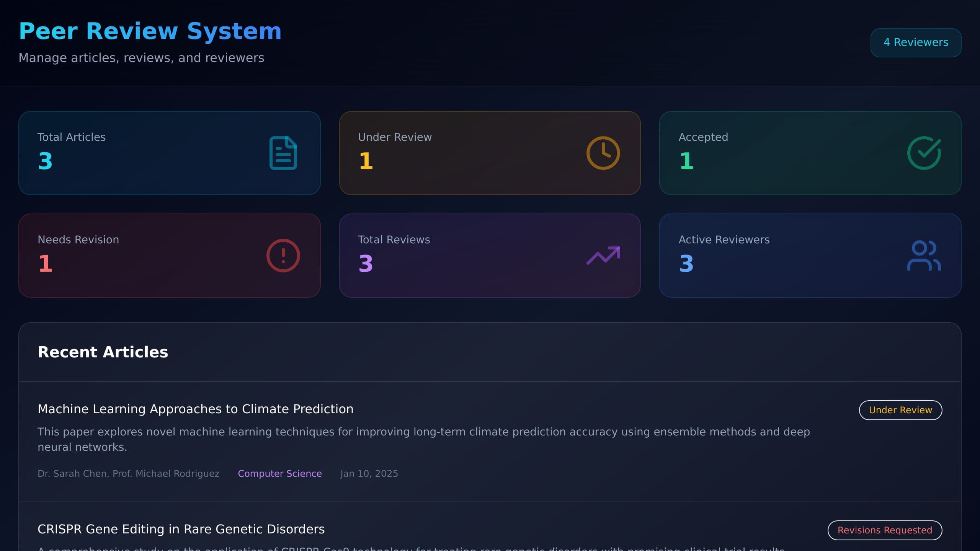980x551 pixels.
Task: Click the Accepted label
Action: point(703,137)
